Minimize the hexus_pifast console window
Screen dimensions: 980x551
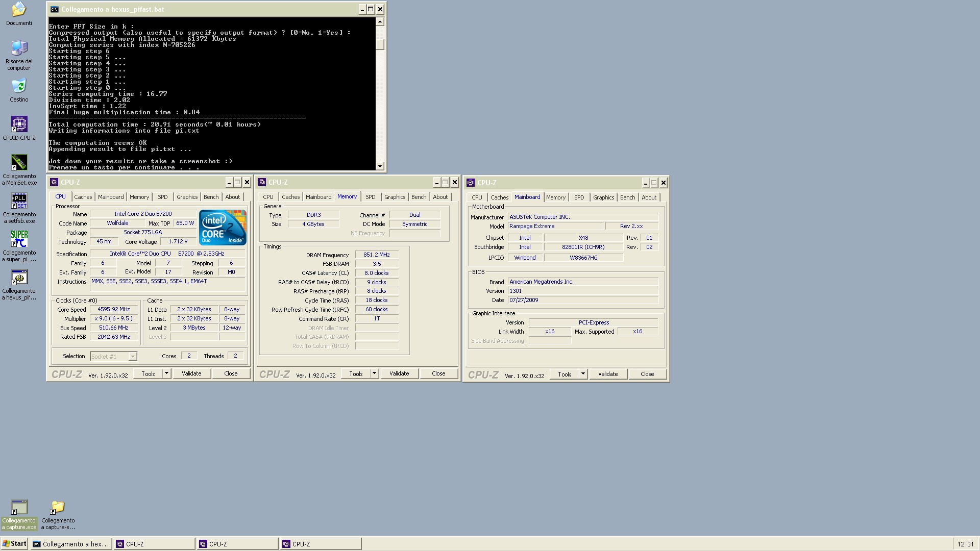coord(362,9)
